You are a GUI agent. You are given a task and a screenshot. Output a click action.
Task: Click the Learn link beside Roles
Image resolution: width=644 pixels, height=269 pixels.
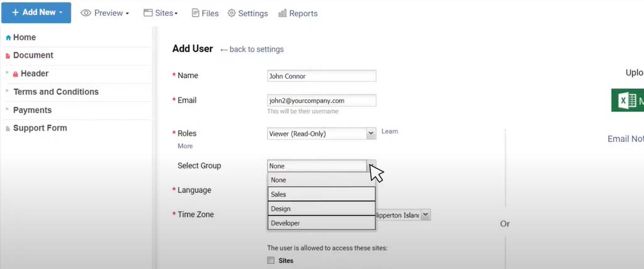tap(390, 131)
